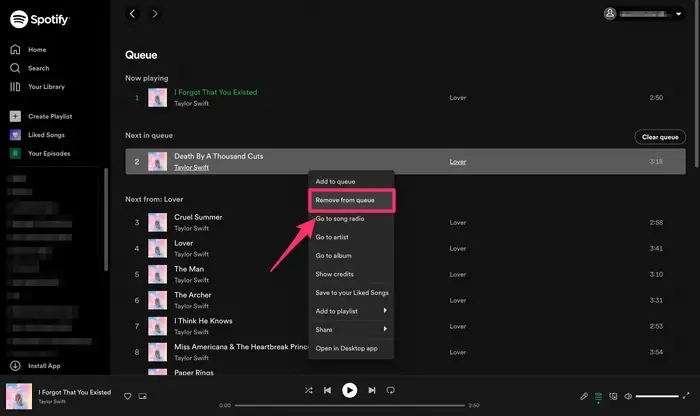Open picture-in-picture icon in player bar
The image size is (700, 416).
[142, 396]
